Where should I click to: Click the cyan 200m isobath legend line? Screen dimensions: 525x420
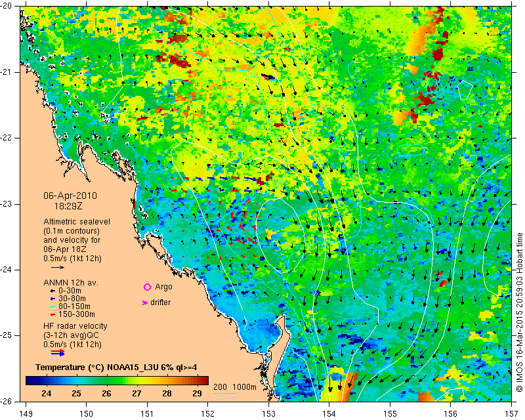pos(224,393)
